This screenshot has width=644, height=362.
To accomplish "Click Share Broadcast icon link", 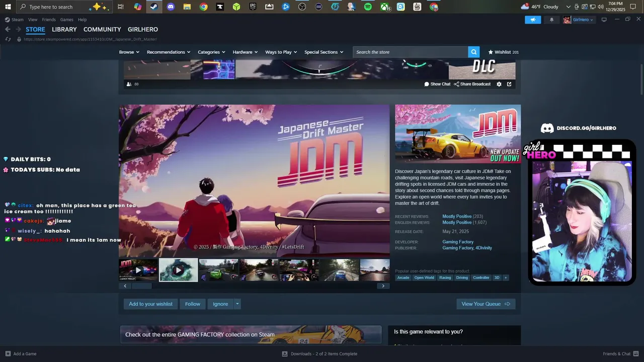I will (472, 84).
